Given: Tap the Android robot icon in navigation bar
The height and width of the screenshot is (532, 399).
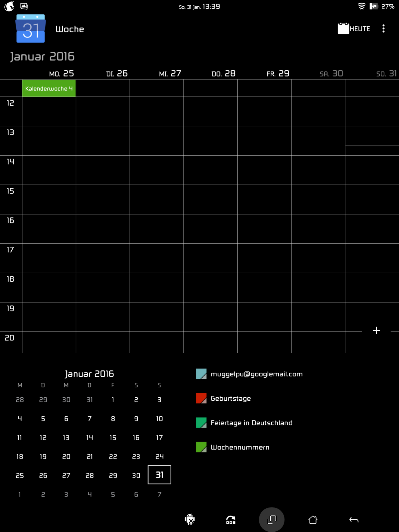Looking at the screenshot, I should pyautogui.click(x=190, y=519).
